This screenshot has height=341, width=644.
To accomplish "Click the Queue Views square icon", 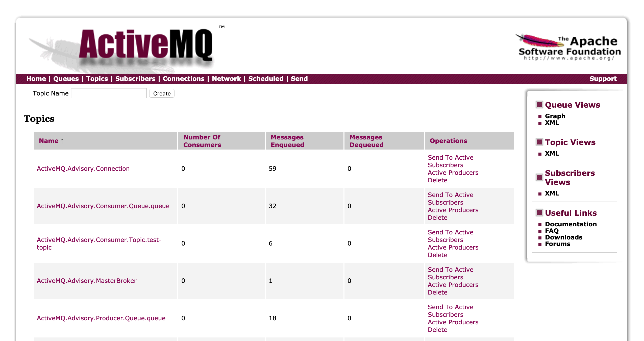I will pyautogui.click(x=539, y=105).
